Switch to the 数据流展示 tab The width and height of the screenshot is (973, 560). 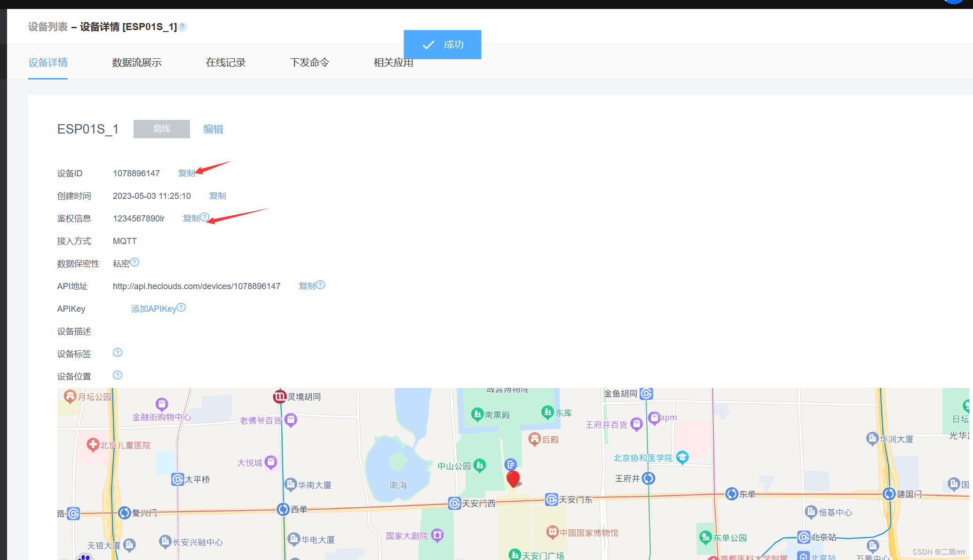coord(137,63)
